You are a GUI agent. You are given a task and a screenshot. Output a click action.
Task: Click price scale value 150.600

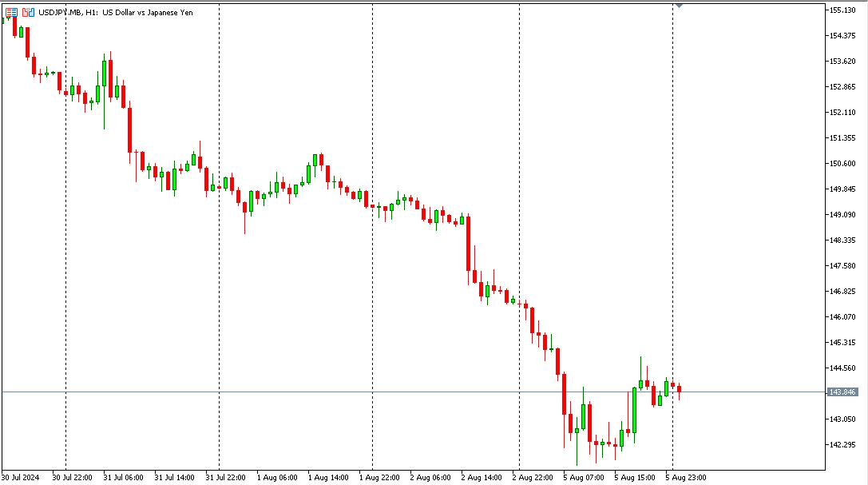click(842, 163)
